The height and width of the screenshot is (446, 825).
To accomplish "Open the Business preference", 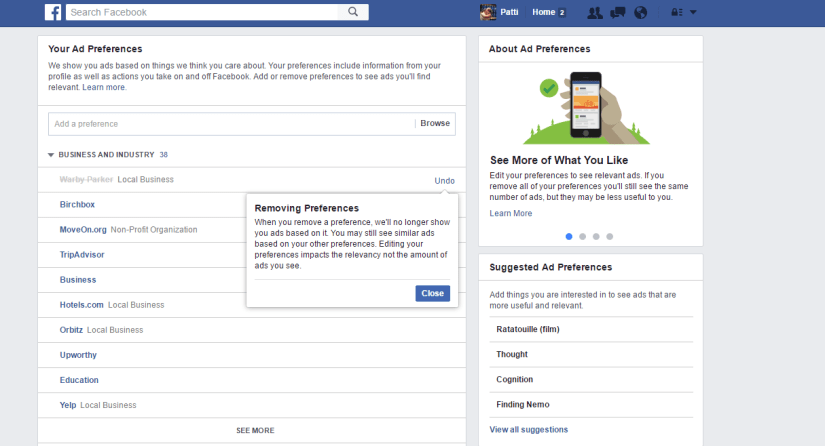I will point(78,280).
